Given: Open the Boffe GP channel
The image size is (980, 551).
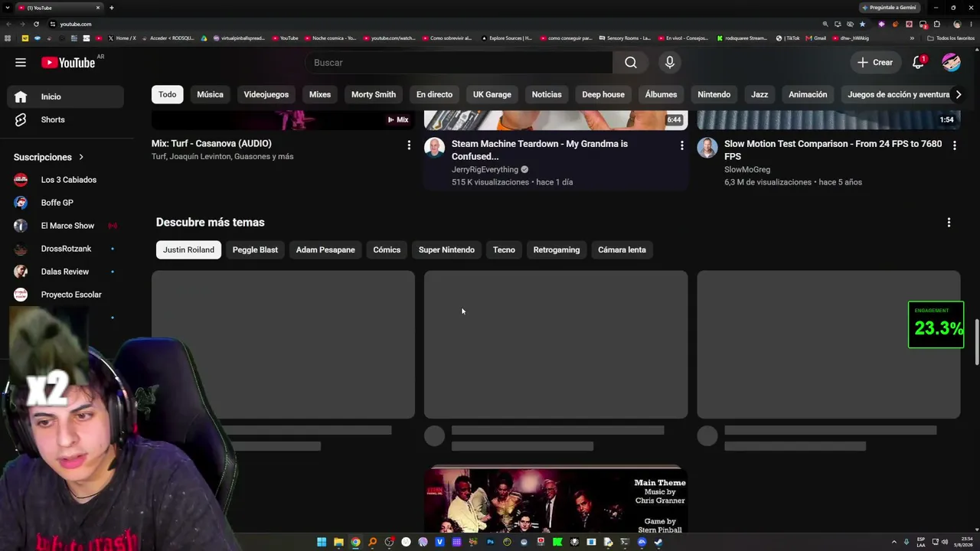Looking at the screenshot, I should pyautogui.click(x=66, y=203).
